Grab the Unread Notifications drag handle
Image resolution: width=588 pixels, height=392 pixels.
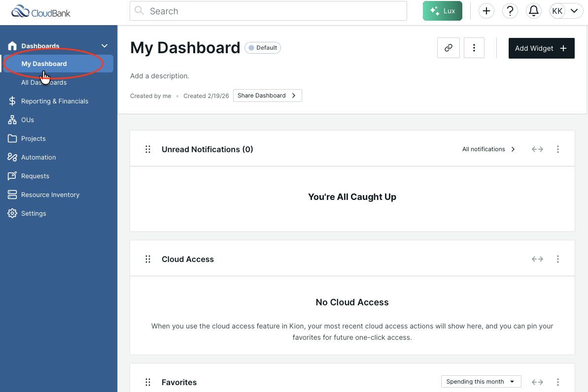click(x=148, y=149)
